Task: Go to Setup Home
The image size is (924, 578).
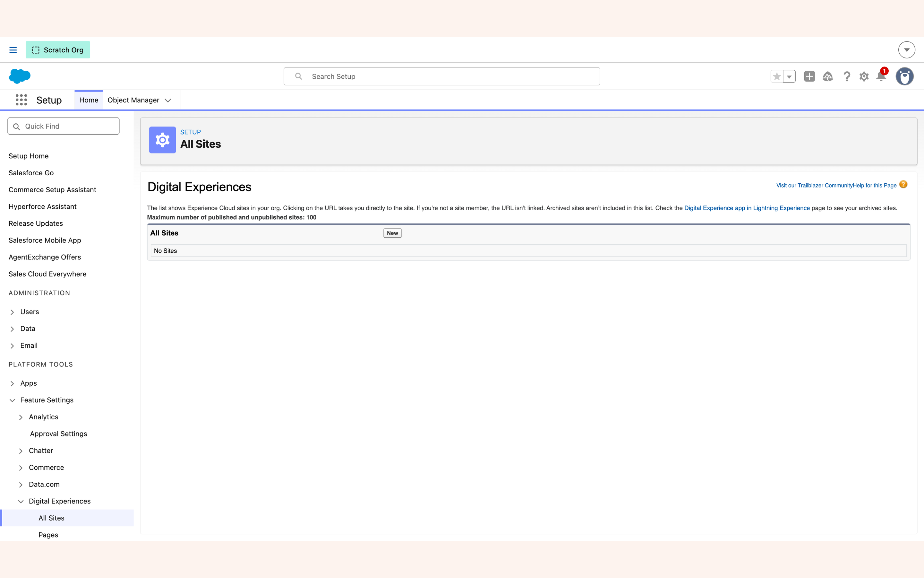Action: 29,156
